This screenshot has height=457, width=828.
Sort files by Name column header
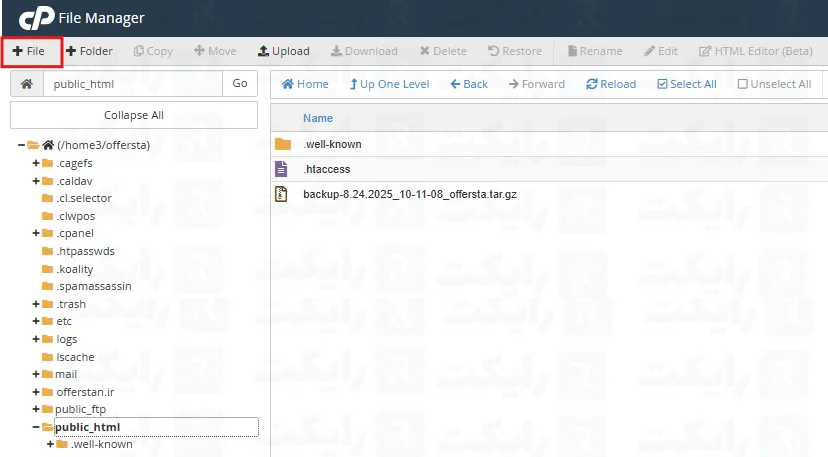point(318,118)
